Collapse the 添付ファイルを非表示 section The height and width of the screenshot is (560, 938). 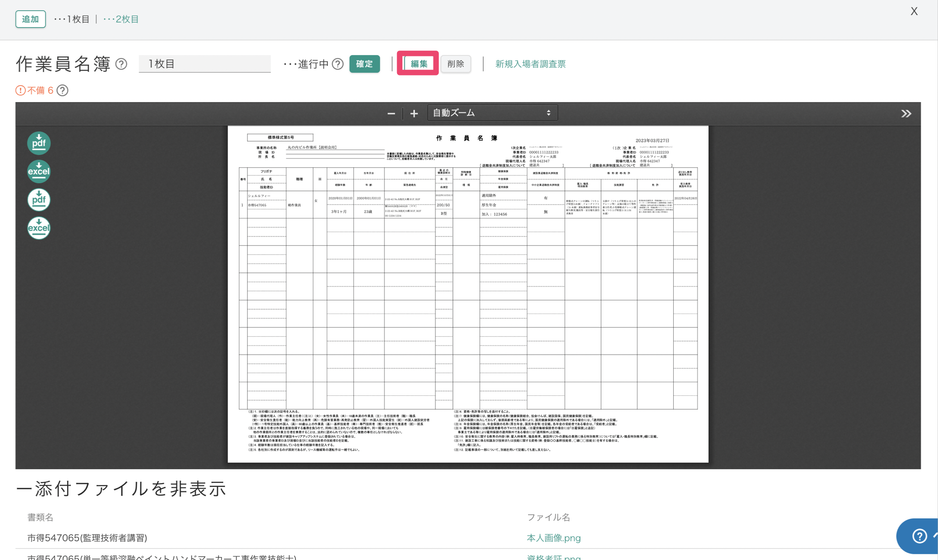pyautogui.click(x=121, y=488)
